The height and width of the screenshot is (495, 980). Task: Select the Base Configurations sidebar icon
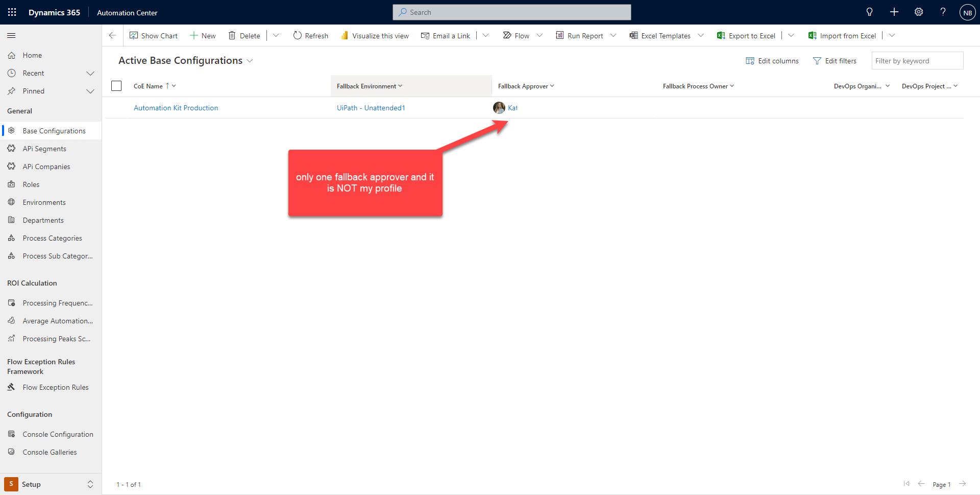tap(11, 130)
